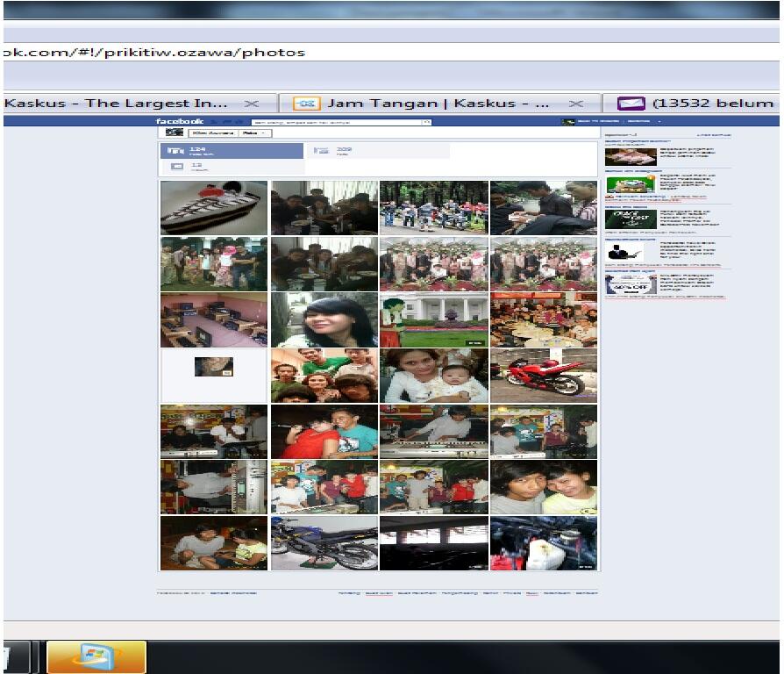784x674 pixels.
Task: Expand the Foto dropdown button
Action: coord(255,133)
